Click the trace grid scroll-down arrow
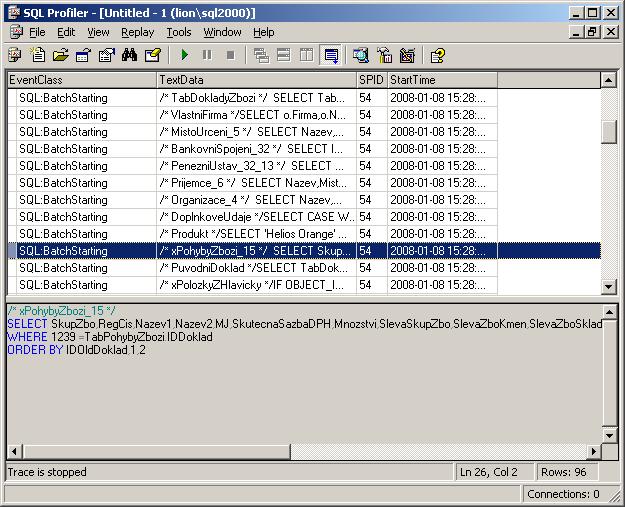 (x=608, y=287)
